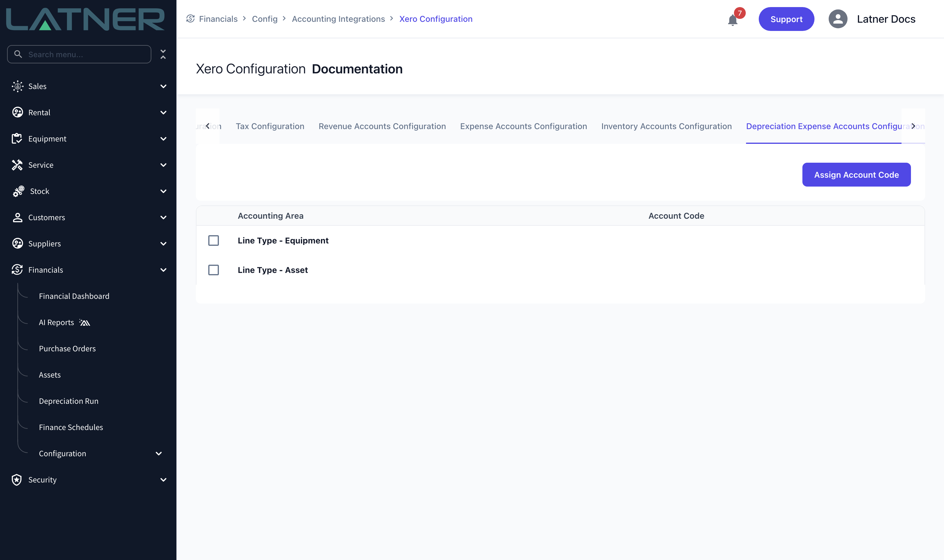Click the Customers person icon
This screenshot has height=560, width=944.
tap(17, 217)
